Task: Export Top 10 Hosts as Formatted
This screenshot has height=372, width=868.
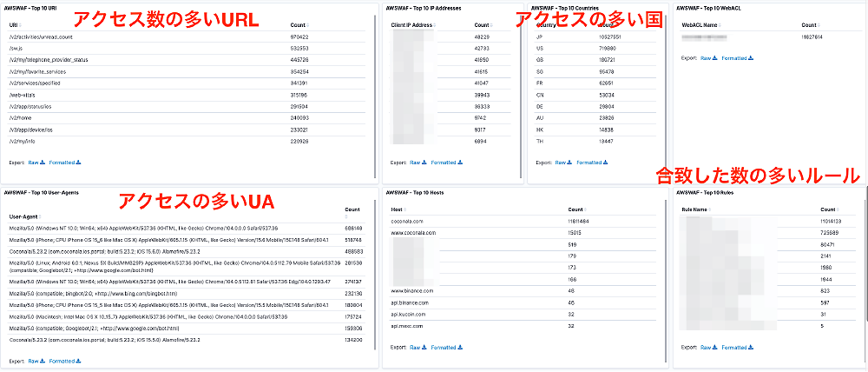Action: click(447, 347)
